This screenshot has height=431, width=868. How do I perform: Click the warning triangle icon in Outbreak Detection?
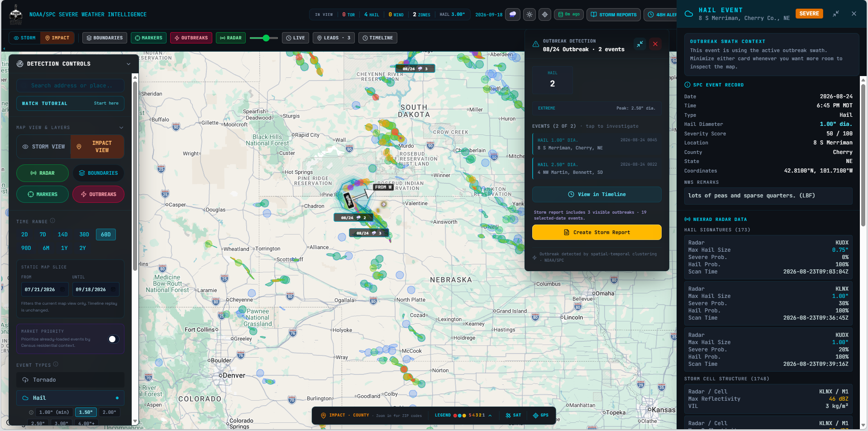(x=536, y=44)
